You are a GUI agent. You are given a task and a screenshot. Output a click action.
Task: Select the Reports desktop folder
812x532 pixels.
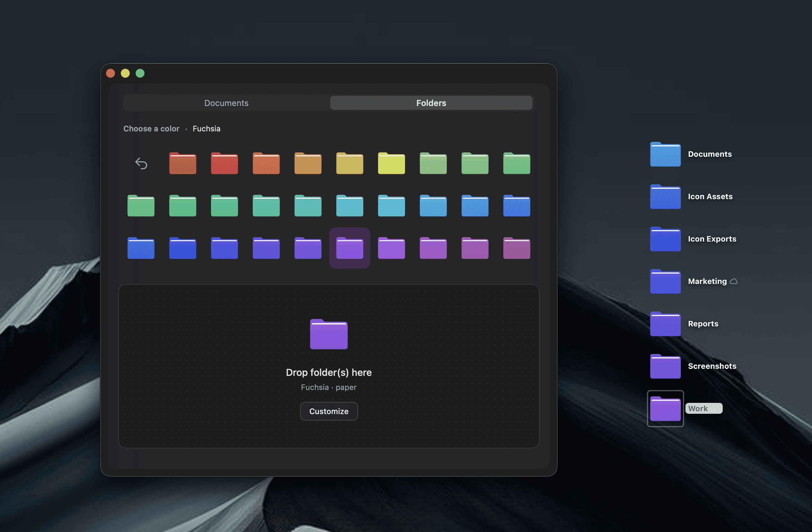coord(665,324)
